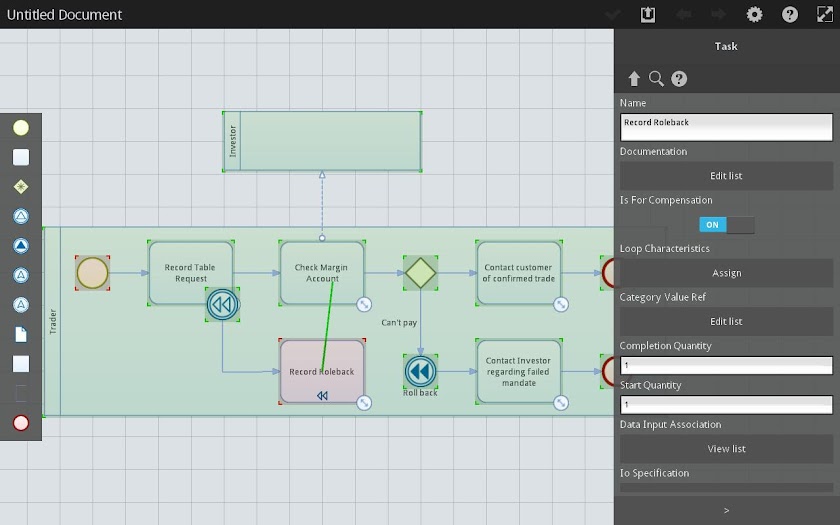The height and width of the screenshot is (525, 840).
Task: Click Edit list under Category Value Ref
Action: pos(726,321)
